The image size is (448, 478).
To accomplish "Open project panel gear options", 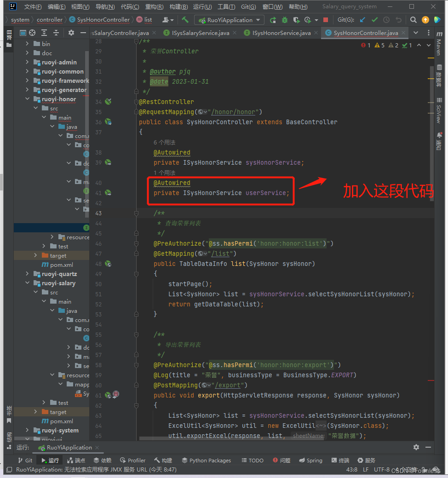I will point(71,33).
